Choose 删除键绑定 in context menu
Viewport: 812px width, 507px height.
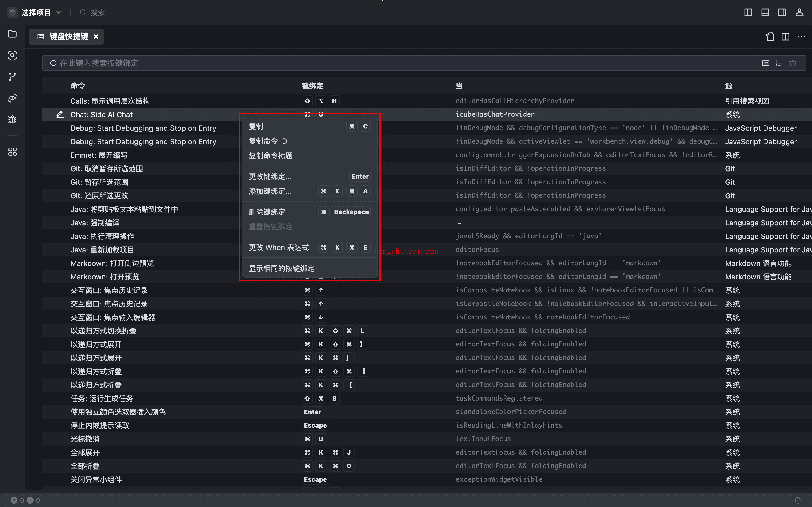(x=267, y=212)
